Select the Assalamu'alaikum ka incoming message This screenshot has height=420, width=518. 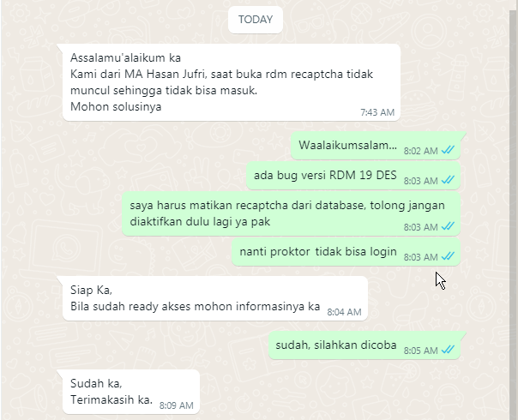232,82
